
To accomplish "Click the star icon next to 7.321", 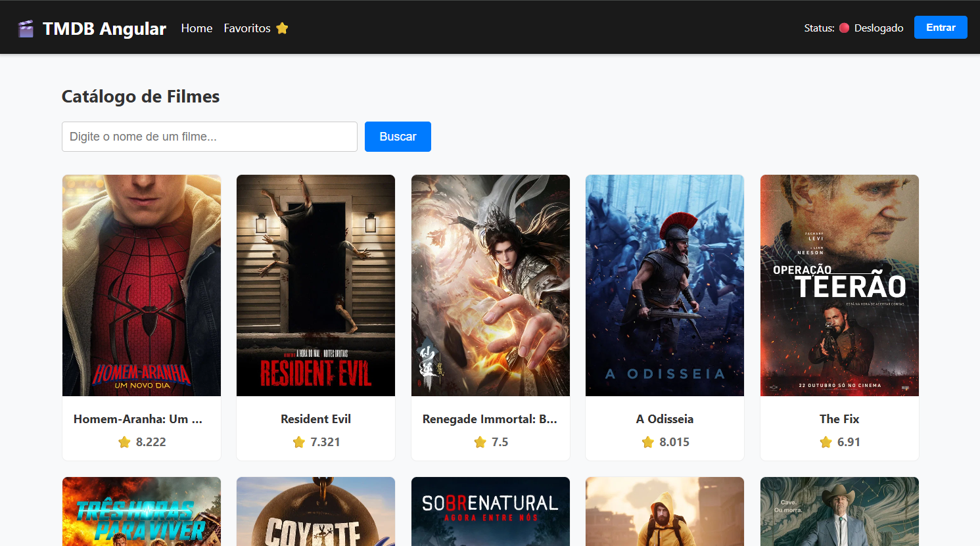I will coord(299,442).
